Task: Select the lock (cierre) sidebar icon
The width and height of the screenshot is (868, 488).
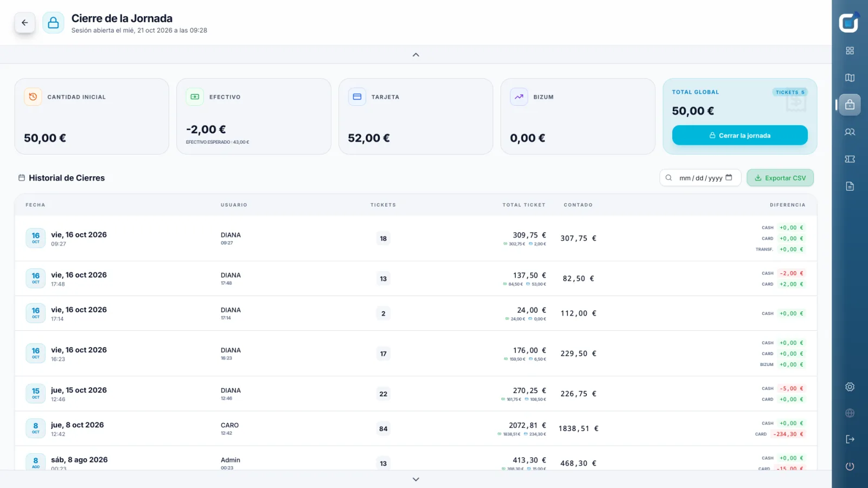Action: pos(850,105)
